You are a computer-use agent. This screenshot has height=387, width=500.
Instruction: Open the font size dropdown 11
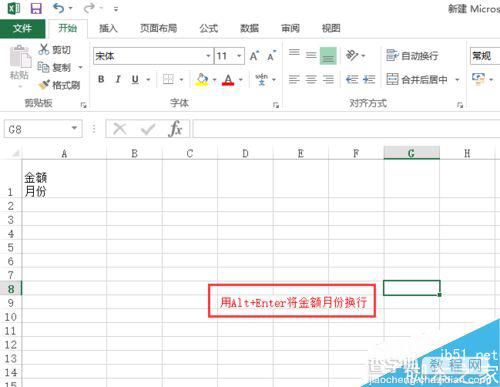coord(239,56)
